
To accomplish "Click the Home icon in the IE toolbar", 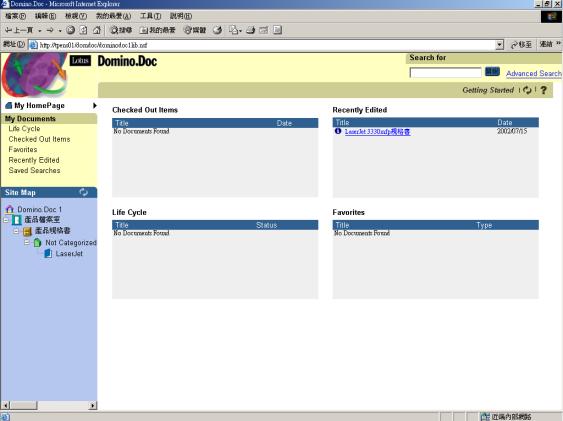I will [97, 30].
